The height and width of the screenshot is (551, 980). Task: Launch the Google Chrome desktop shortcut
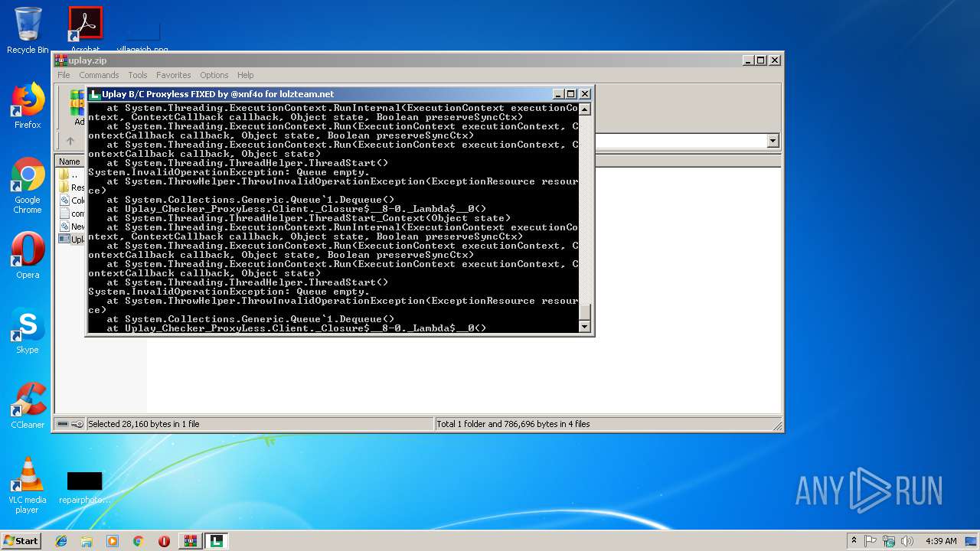coord(28,185)
